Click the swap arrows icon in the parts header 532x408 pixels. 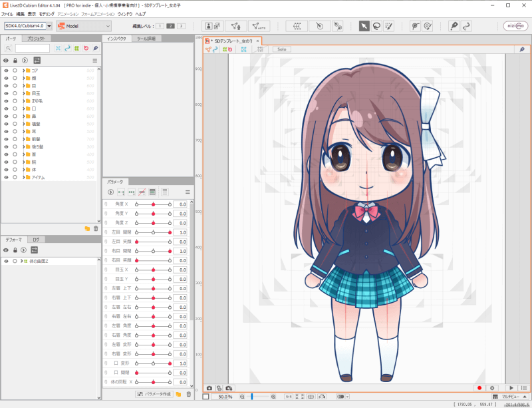[37, 61]
